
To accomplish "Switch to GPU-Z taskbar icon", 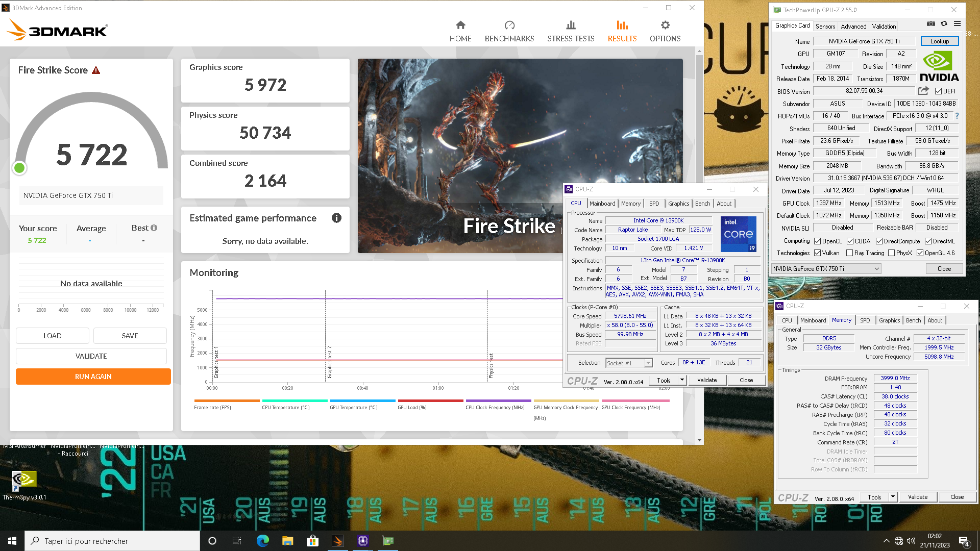I will 388,541.
